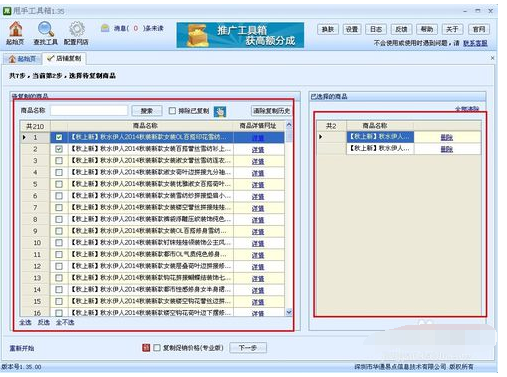507x377 pixels.
Task: Click the 全选 select-all link
Action: click(x=25, y=322)
